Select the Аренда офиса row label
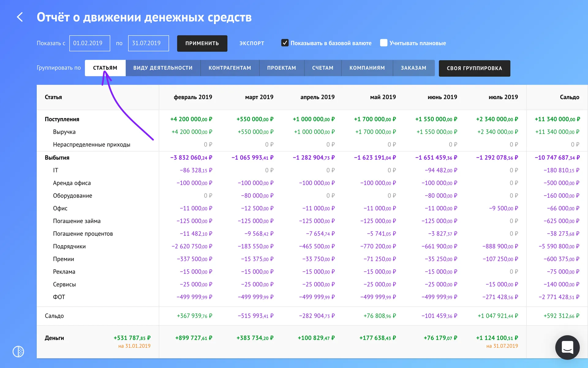This screenshot has height=368, width=588. tap(72, 183)
